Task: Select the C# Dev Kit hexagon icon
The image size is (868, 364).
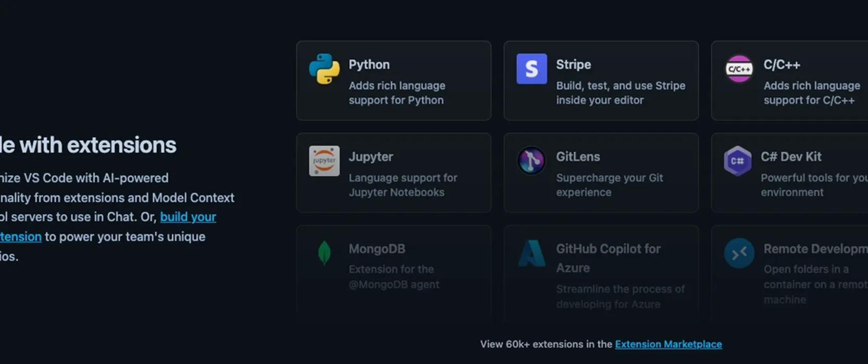Action: pos(737,160)
